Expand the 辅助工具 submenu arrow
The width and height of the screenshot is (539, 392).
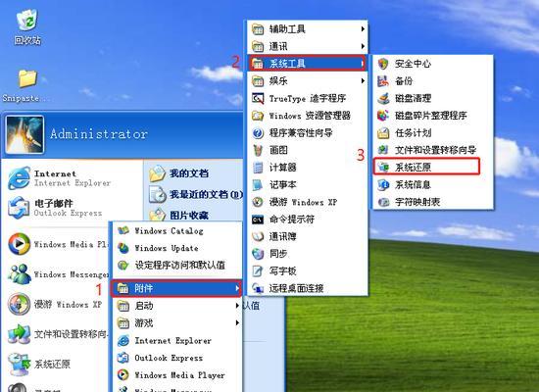(363, 28)
